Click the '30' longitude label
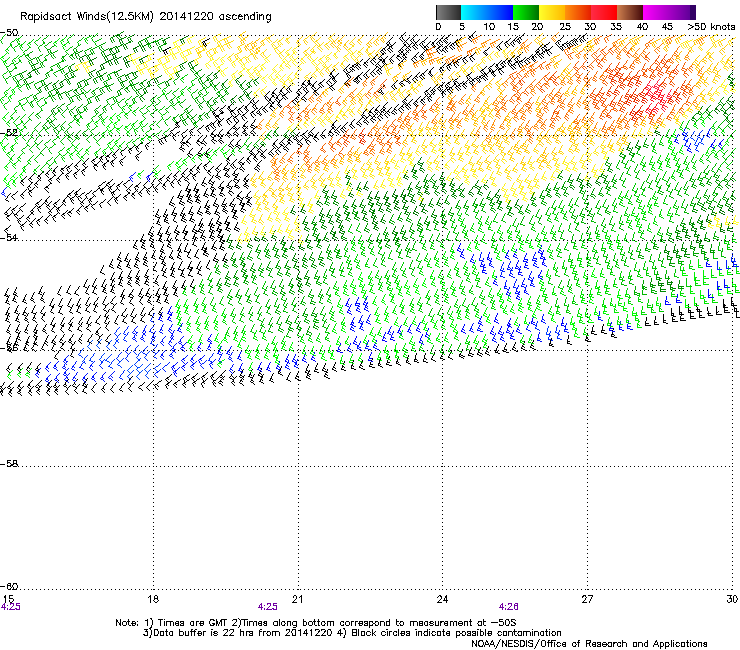Screen dimensions: 740x650 click(x=732, y=599)
